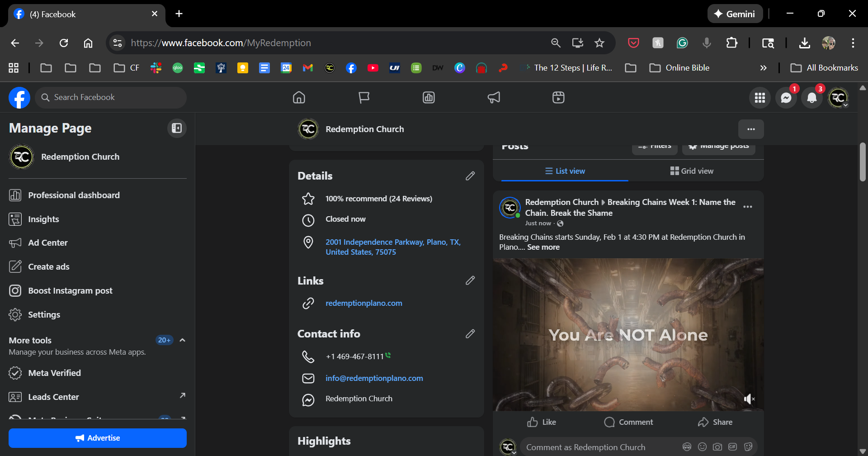868x456 pixels.
Task: Open the post's three-dot options menu
Action: pyautogui.click(x=748, y=207)
